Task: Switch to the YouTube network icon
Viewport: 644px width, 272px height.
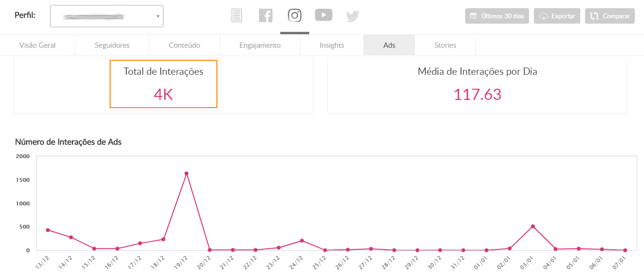Action: click(x=324, y=15)
